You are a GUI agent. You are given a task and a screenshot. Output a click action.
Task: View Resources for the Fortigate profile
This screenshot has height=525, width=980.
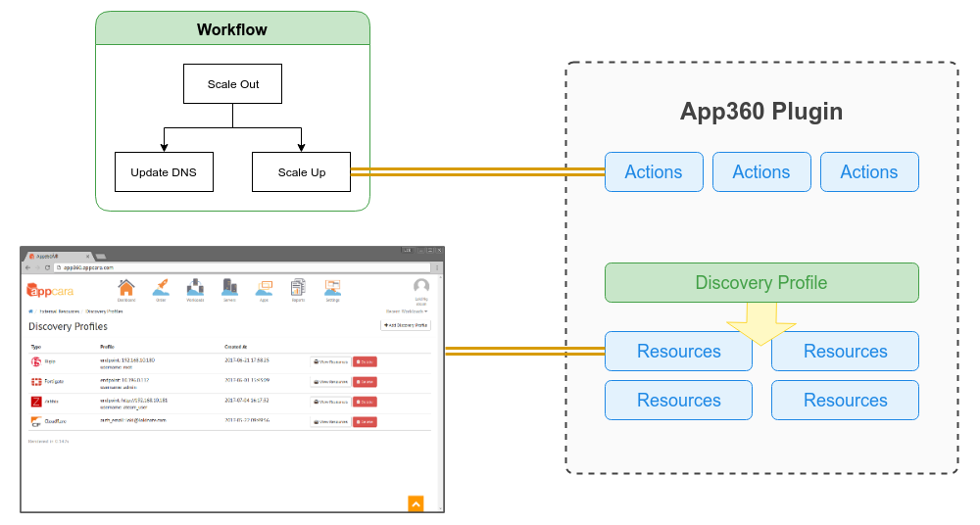(330, 382)
